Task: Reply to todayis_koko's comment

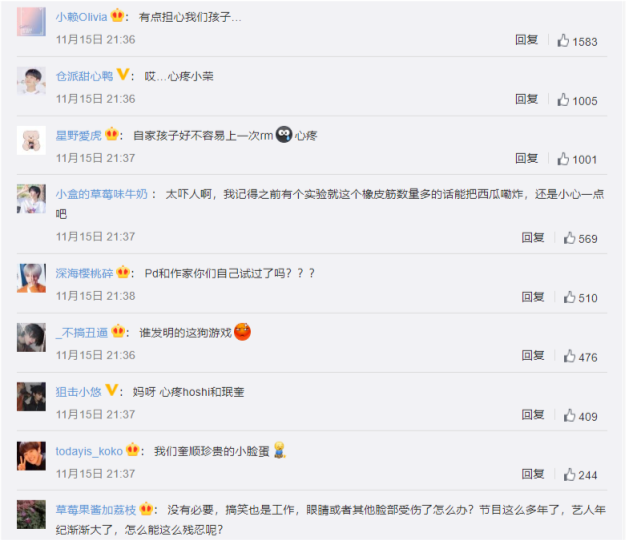Action: pyautogui.click(x=533, y=474)
